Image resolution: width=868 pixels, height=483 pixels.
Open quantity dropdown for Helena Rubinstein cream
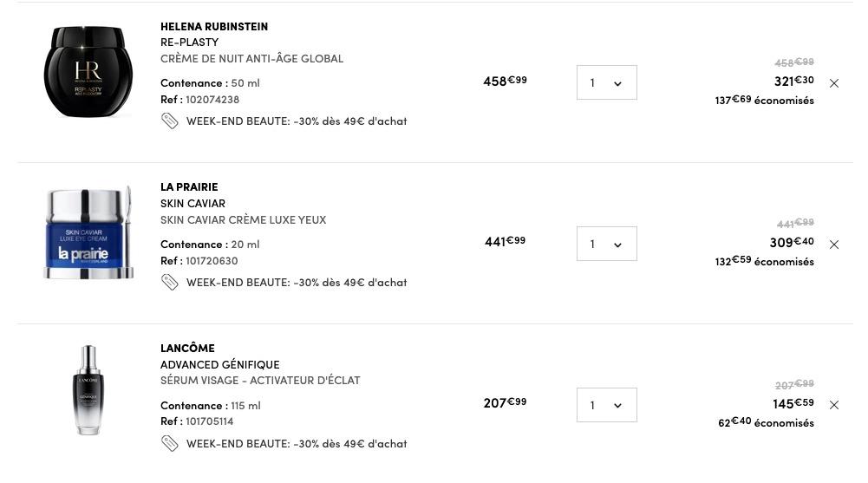tap(607, 82)
